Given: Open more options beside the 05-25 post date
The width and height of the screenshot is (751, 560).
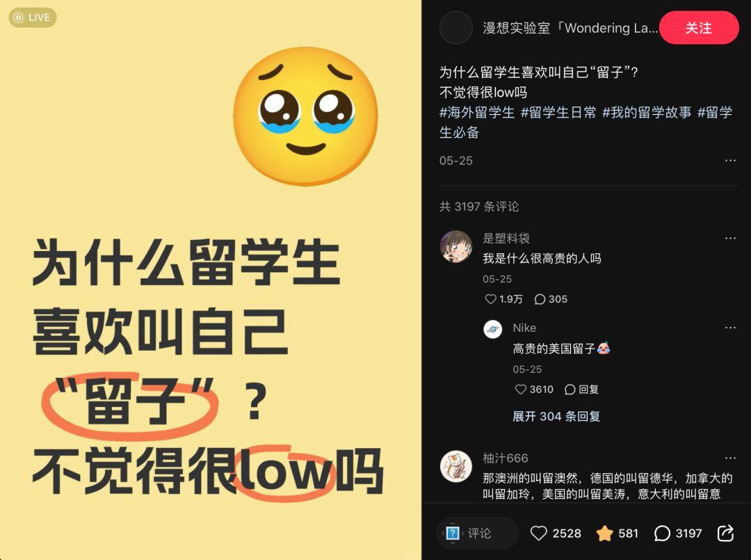Looking at the screenshot, I should (x=730, y=161).
